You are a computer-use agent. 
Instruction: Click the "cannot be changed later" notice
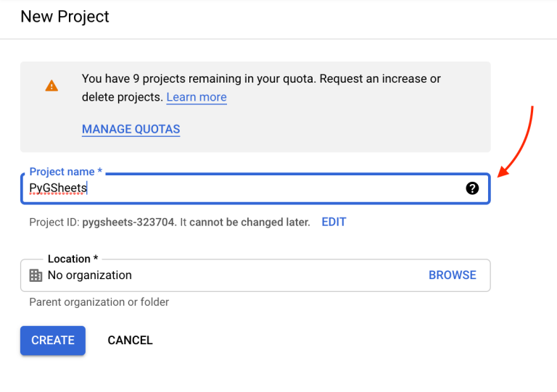coord(249,222)
